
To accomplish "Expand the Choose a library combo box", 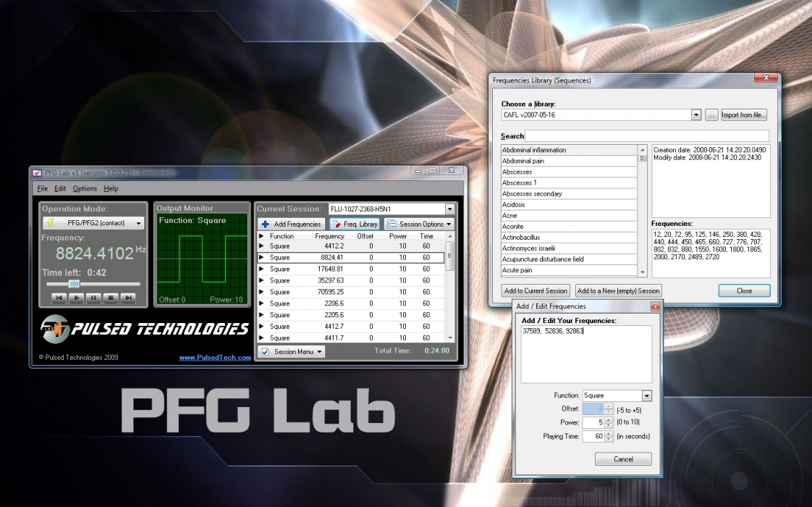I will pyautogui.click(x=696, y=114).
